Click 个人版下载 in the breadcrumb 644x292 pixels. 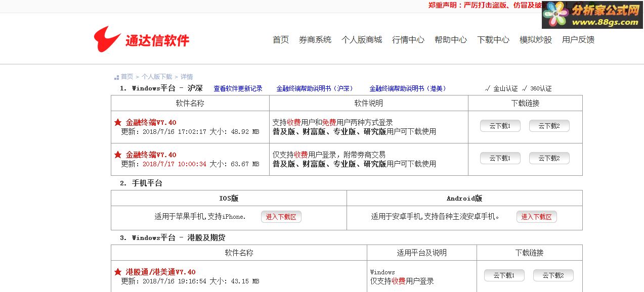157,77
